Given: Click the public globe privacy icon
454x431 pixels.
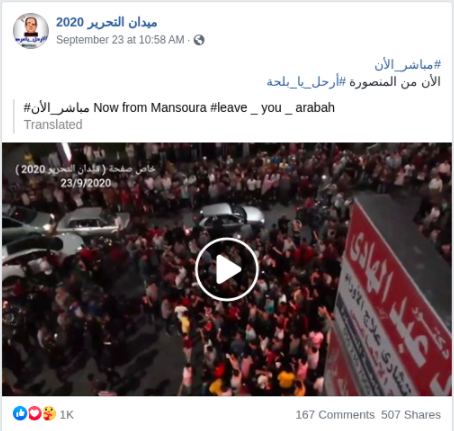Looking at the screenshot, I should pyautogui.click(x=199, y=40).
